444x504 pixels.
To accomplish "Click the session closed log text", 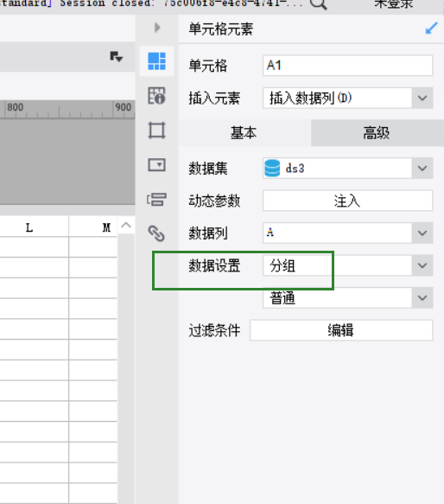I will (x=151, y=3).
